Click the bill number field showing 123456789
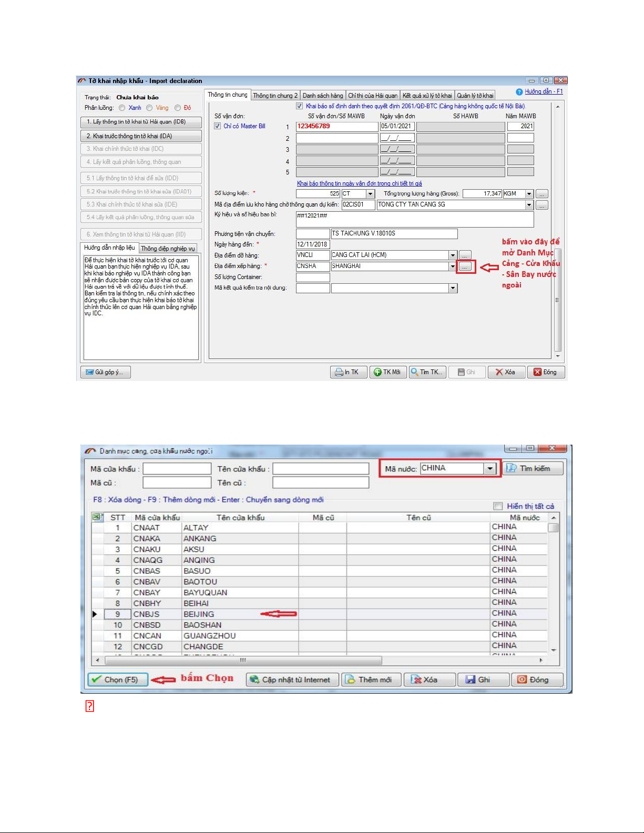Screen dimensions: 644x833 coord(337,127)
